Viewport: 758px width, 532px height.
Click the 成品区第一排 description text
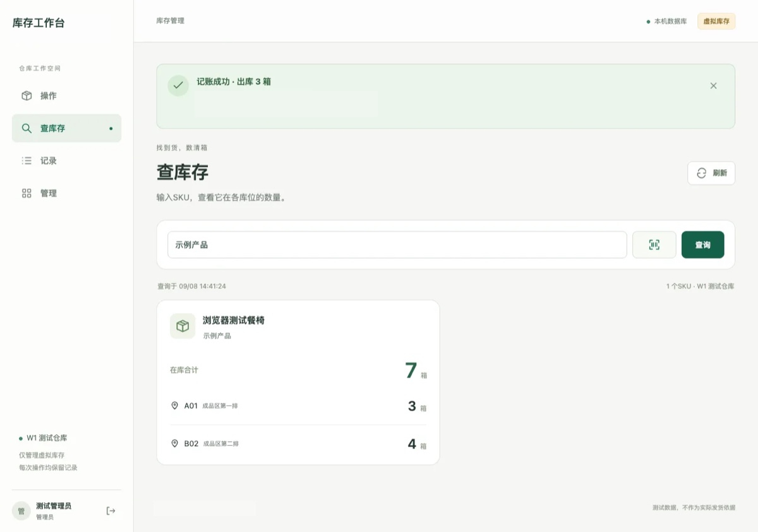[220, 406]
